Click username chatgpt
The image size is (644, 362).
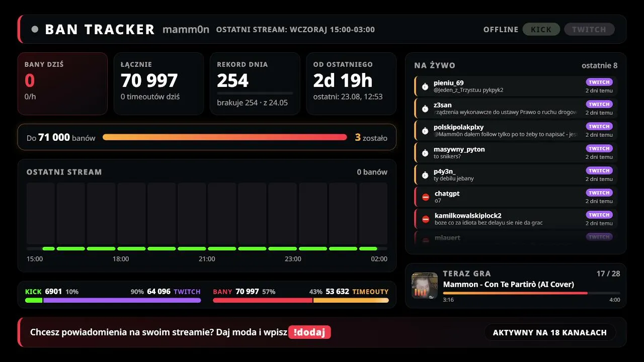pos(447,194)
